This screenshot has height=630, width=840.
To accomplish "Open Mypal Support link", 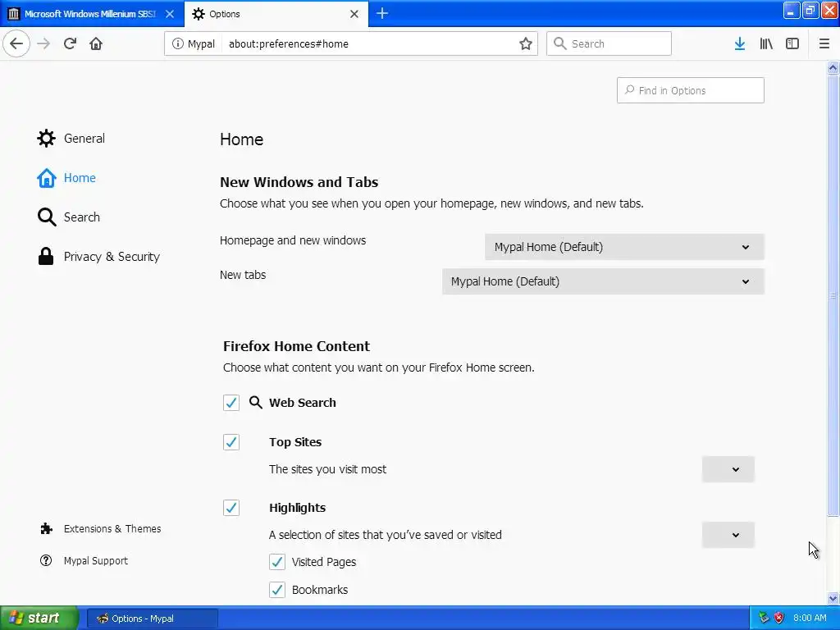I will click(x=84, y=560).
